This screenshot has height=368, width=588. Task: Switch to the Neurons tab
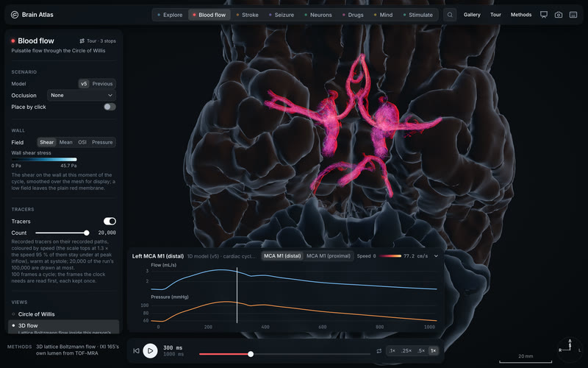point(318,15)
